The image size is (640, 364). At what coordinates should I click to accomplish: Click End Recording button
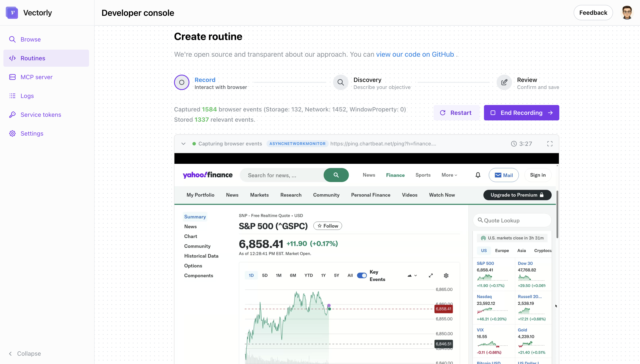(521, 113)
